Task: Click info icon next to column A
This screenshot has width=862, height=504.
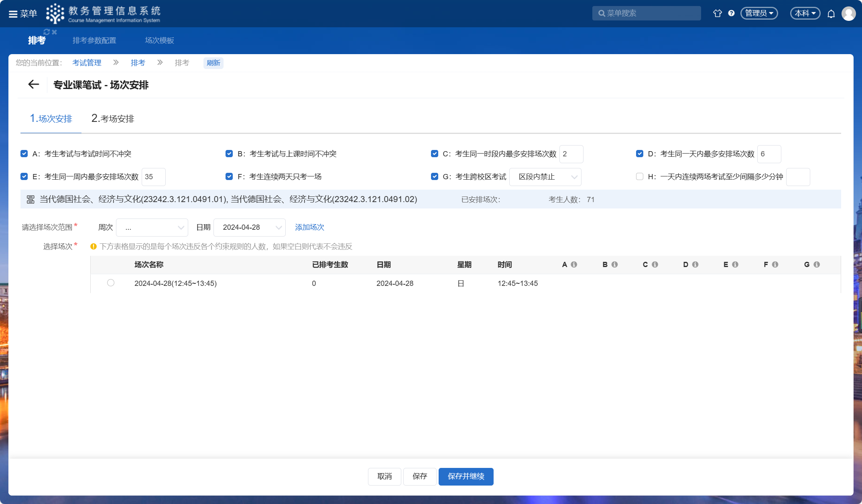Action: [x=574, y=265]
